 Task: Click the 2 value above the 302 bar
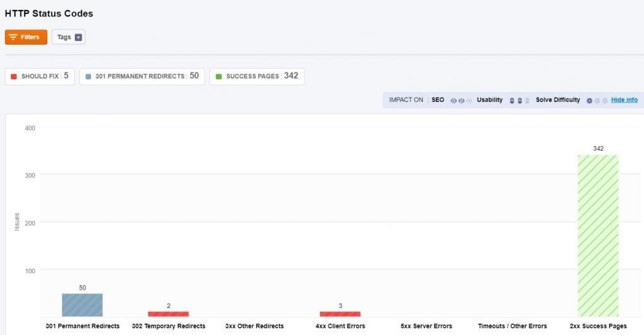tap(169, 306)
